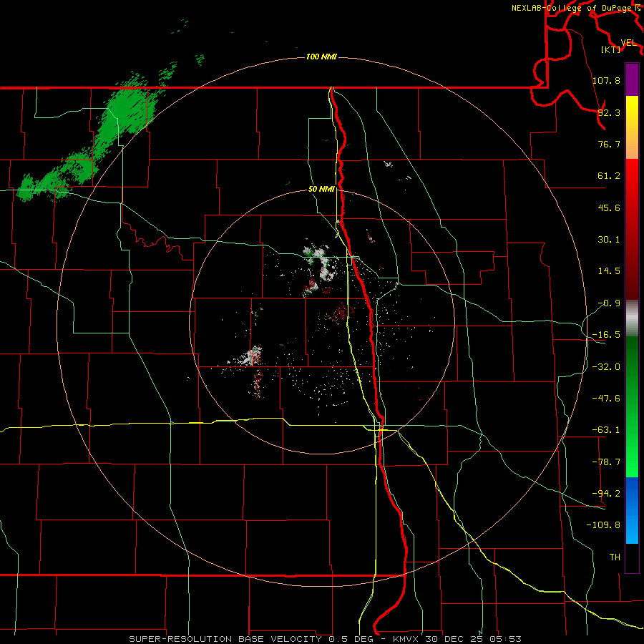Screen dimensions: 644x644
Task: Pick the green segment of velocity scale
Action: [x=632, y=407]
